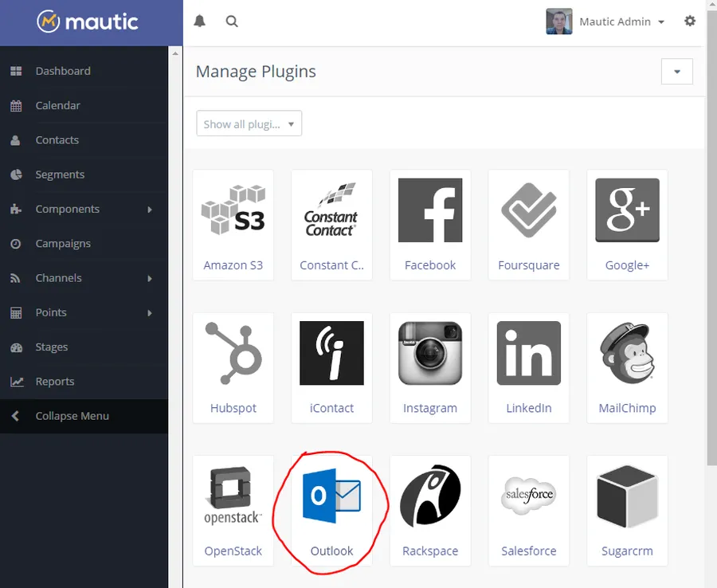
Task: Click the Dashboard grid icon in sidebar
Action: 16,71
